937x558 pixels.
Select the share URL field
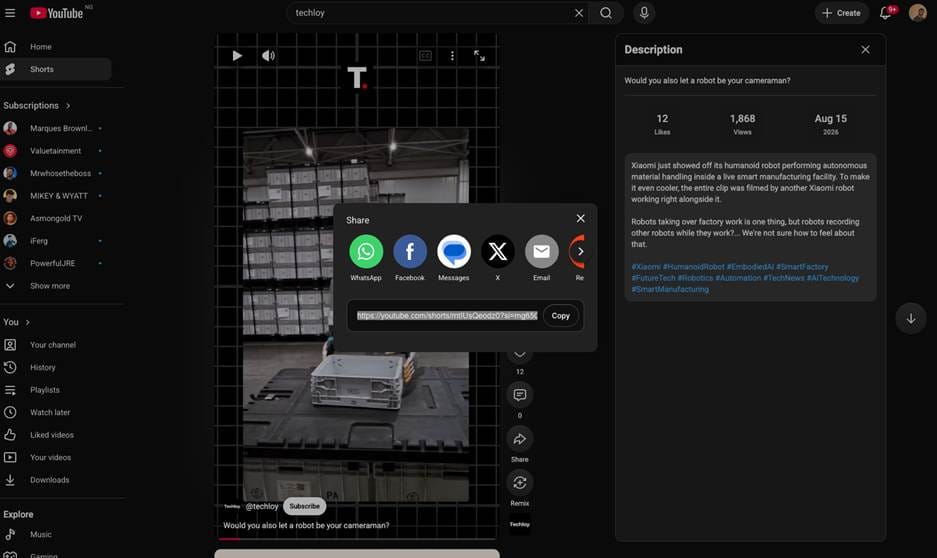(447, 315)
